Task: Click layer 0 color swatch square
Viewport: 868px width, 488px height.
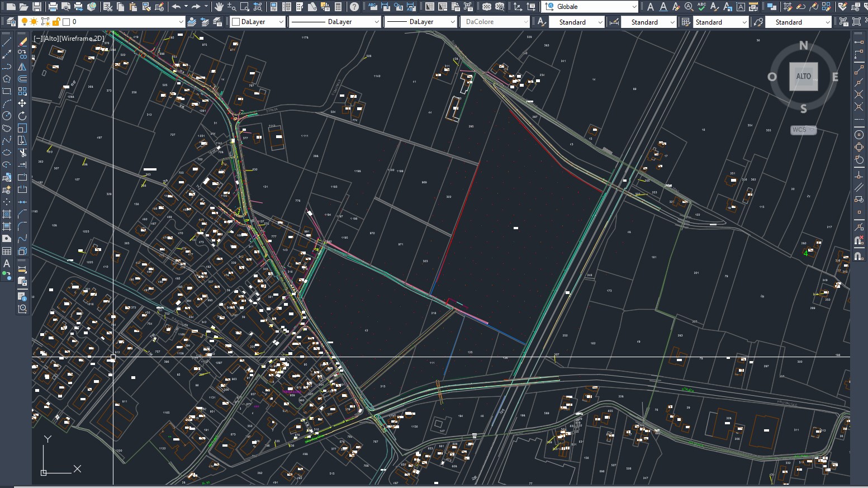Action: click(x=67, y=22)
